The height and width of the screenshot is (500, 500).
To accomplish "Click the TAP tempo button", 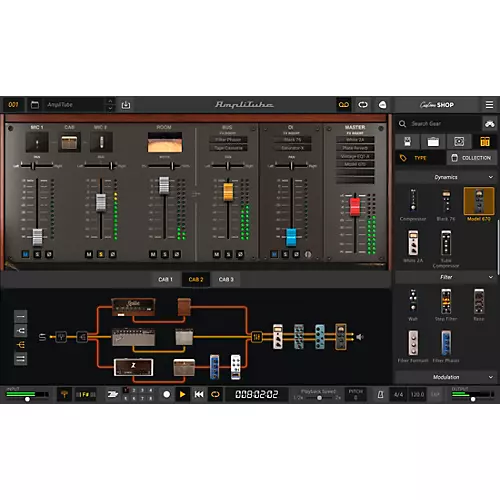I will [435, 395].
